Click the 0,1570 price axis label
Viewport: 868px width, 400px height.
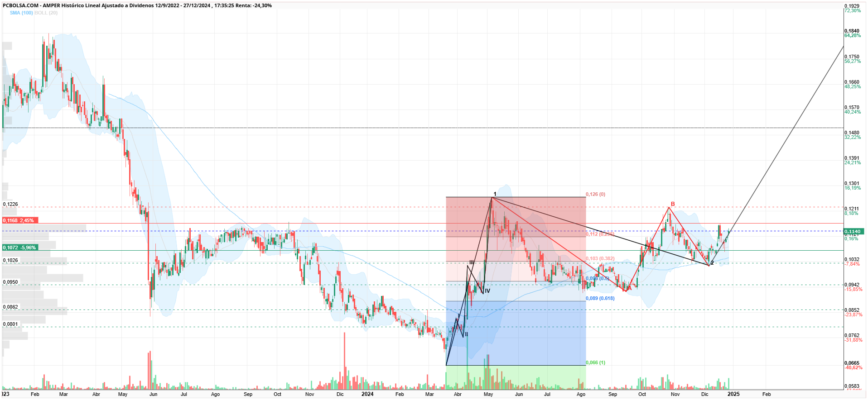pos(852,108)
